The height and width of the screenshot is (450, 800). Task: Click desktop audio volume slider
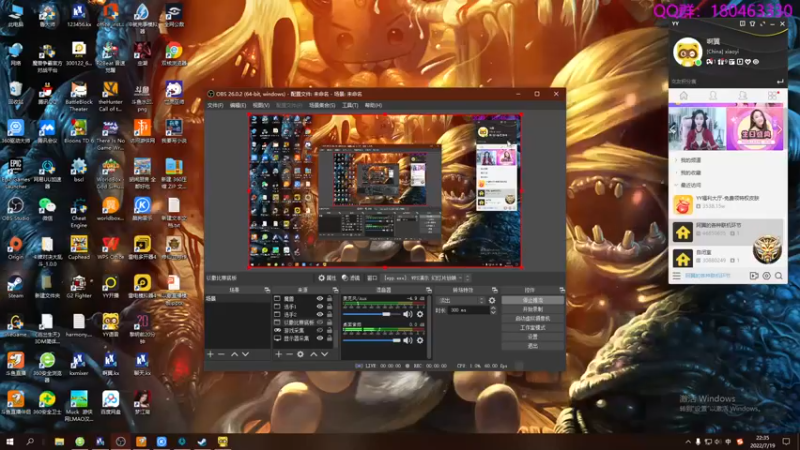click(x=372, y=340)
